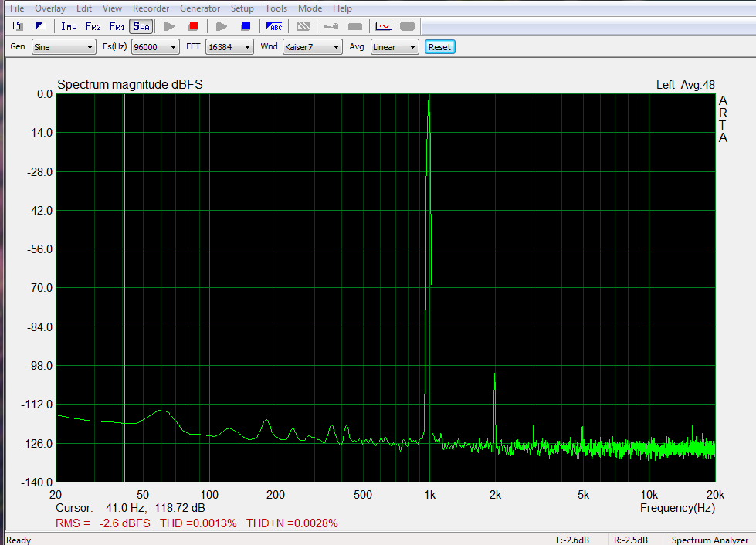The image size is (756, 545).
Task: Click the gray record play arrow
Action: coord(169,26)
